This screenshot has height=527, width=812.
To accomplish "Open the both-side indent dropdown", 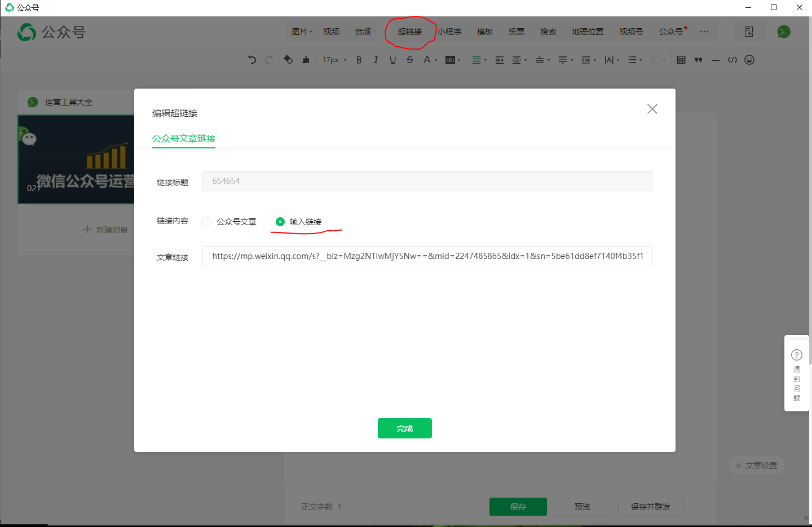I will [x=519, y=60].
